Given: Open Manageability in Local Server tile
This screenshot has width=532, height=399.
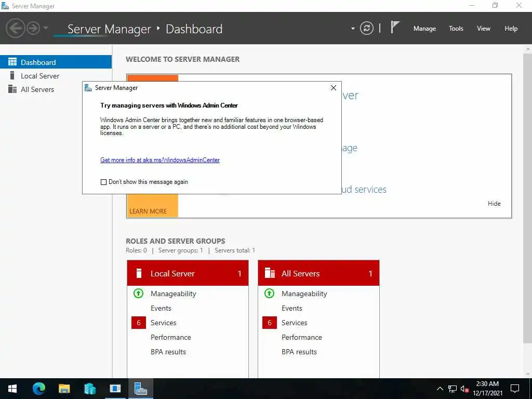Looking at the screenshot, I should tap(174, 294).
